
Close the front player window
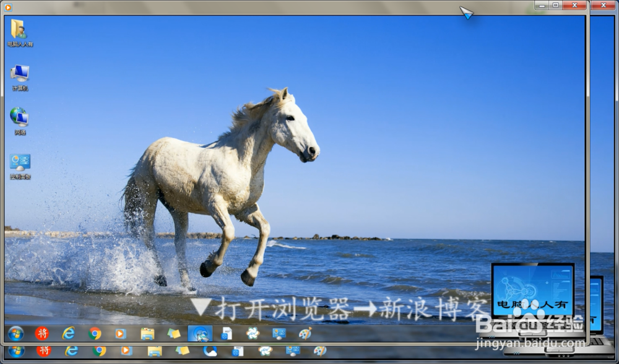575,5
